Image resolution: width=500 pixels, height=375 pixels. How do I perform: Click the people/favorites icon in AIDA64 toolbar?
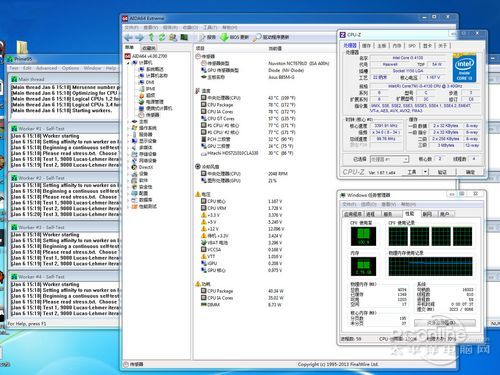tap(173, 37)
